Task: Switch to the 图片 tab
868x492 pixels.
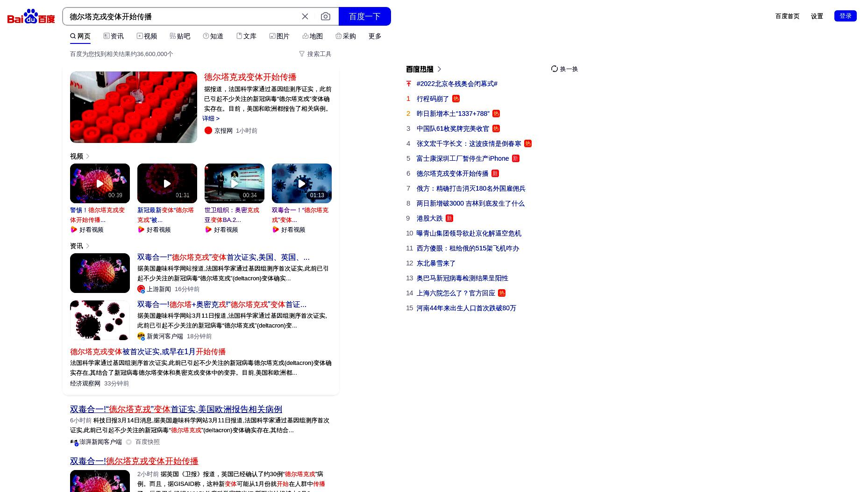Action: (279, 36)
